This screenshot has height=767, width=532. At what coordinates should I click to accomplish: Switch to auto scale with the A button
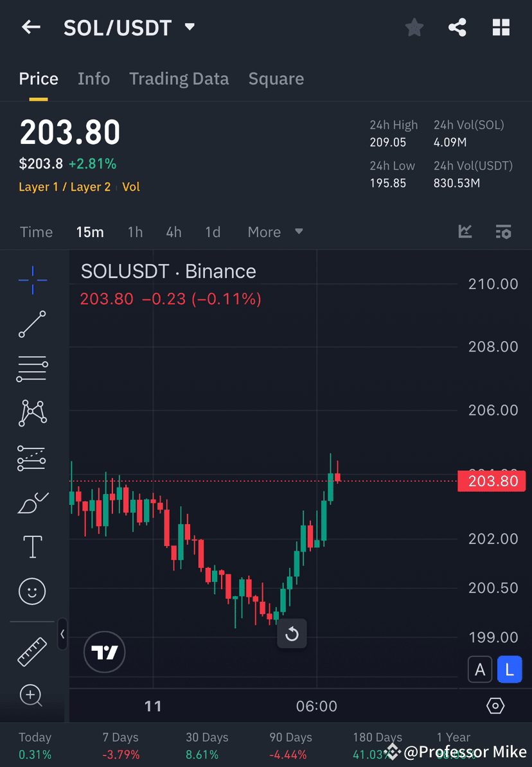click(x=480, y=669)
